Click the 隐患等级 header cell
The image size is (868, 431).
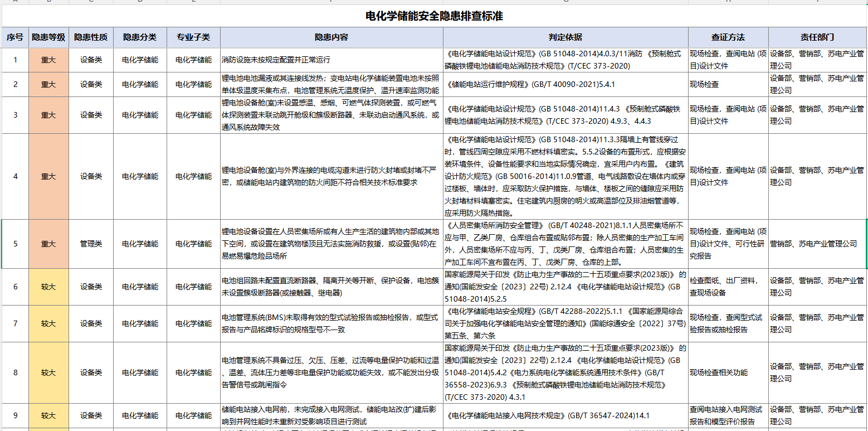click(48, 37)
